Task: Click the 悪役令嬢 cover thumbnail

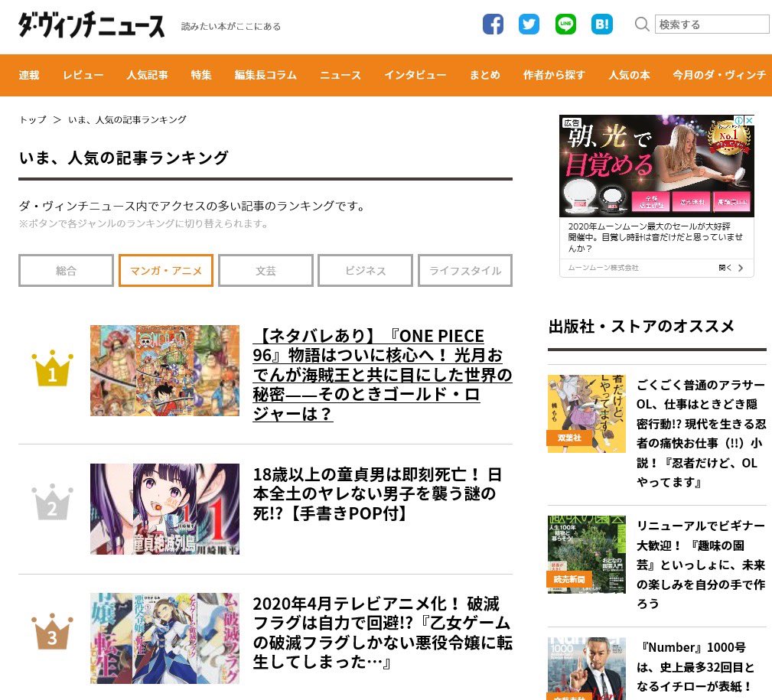Action: [165, 639]
